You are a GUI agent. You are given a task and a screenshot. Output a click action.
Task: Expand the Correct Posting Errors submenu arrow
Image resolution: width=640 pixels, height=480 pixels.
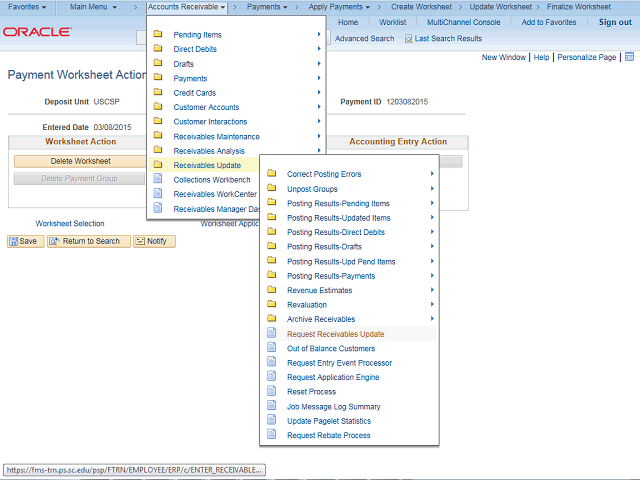pos(432,174)
